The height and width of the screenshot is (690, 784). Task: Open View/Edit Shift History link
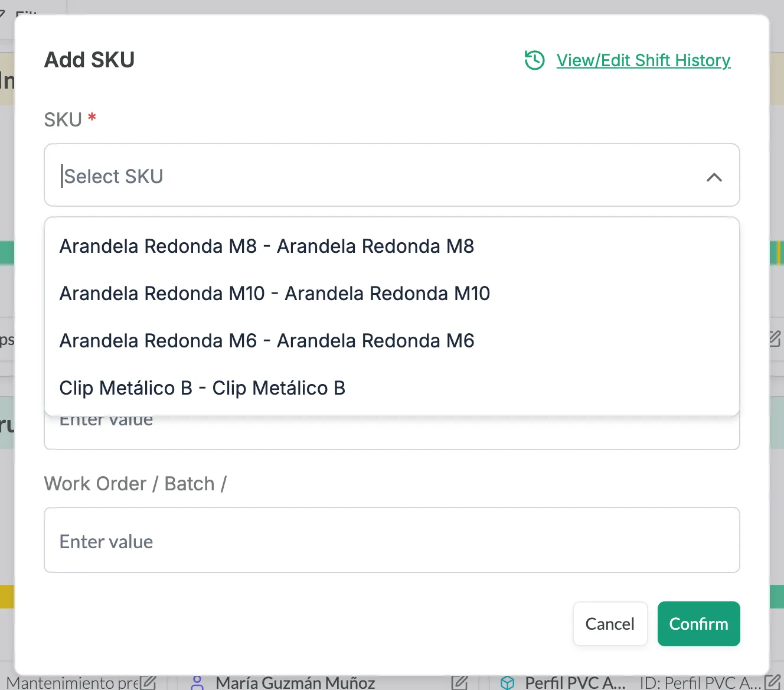tap(643, 60)
